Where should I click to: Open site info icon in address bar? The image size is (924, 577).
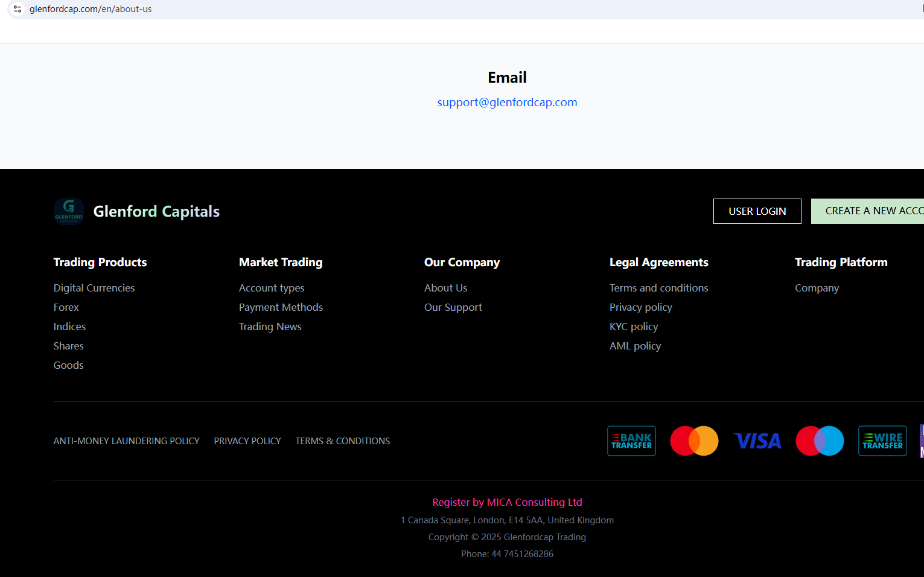pos(18,9)
